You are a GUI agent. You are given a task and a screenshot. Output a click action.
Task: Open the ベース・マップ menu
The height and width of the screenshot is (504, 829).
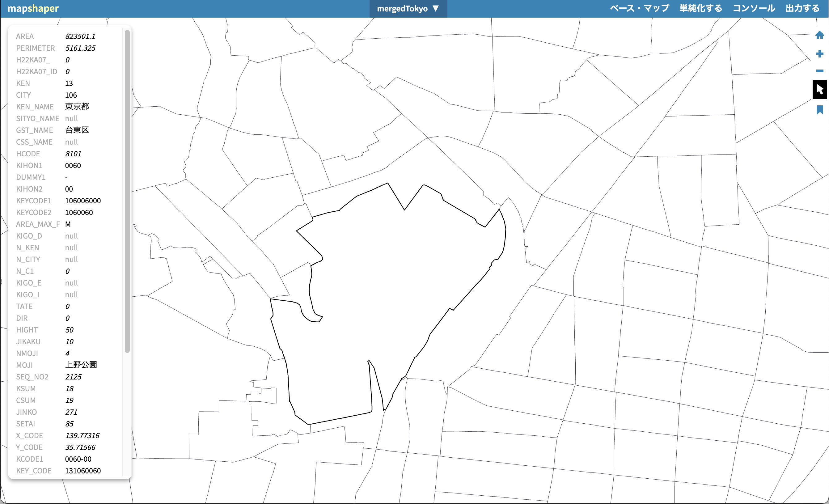[639, 8]
